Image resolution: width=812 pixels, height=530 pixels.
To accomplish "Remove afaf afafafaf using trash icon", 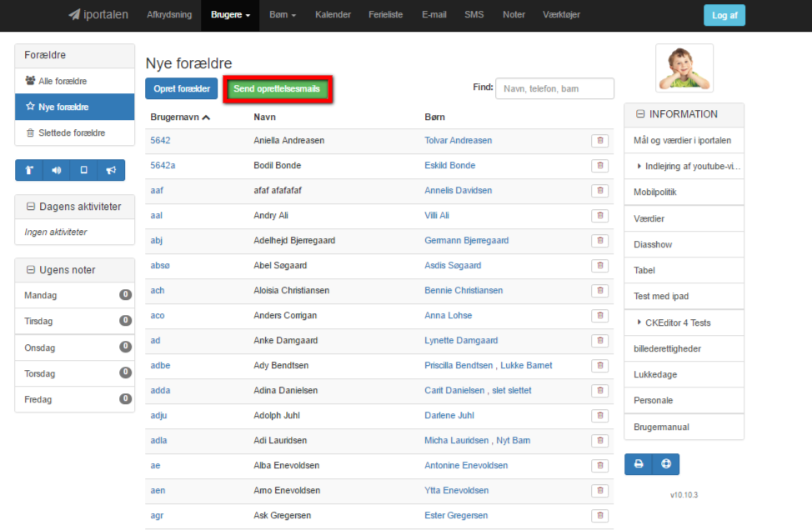I will click(x=599, y=191).
